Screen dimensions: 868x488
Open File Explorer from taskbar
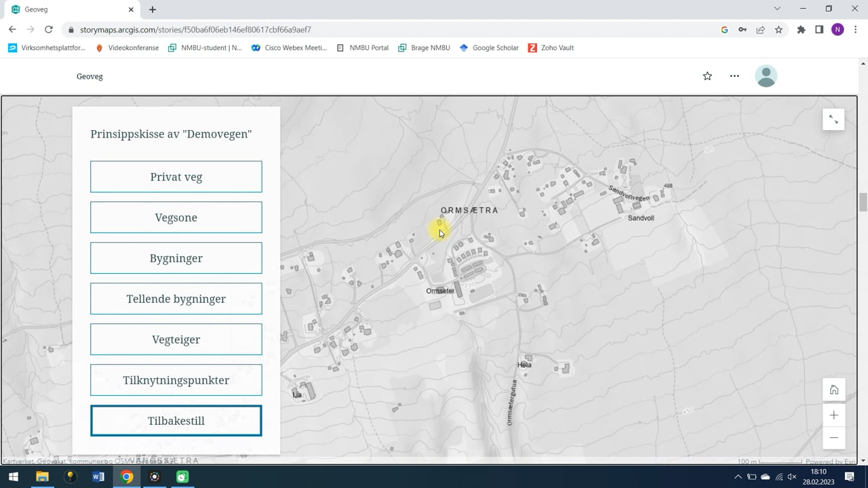[42, 477]
